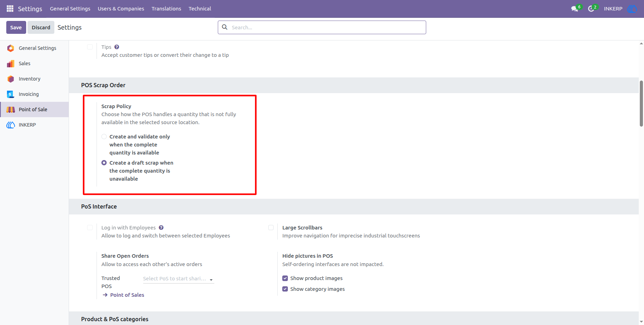Click the Settings app title
644x325 pixels.
pyautogui.click(x=30, y=9)
